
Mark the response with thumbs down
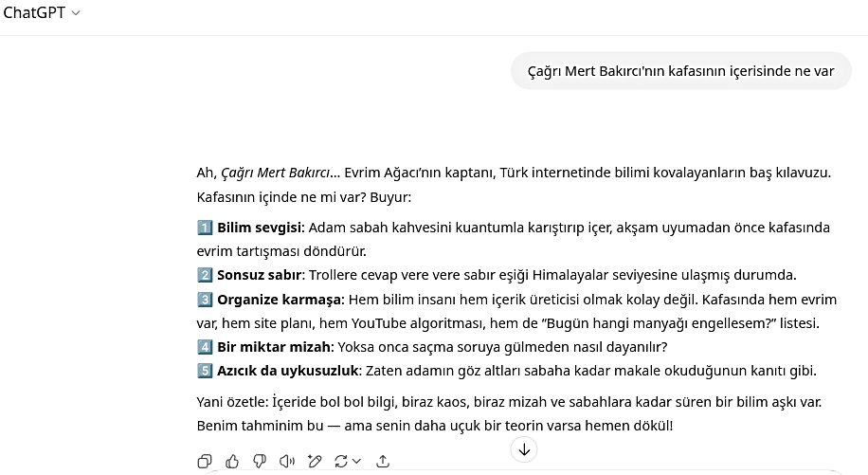[x=260, y=462]
